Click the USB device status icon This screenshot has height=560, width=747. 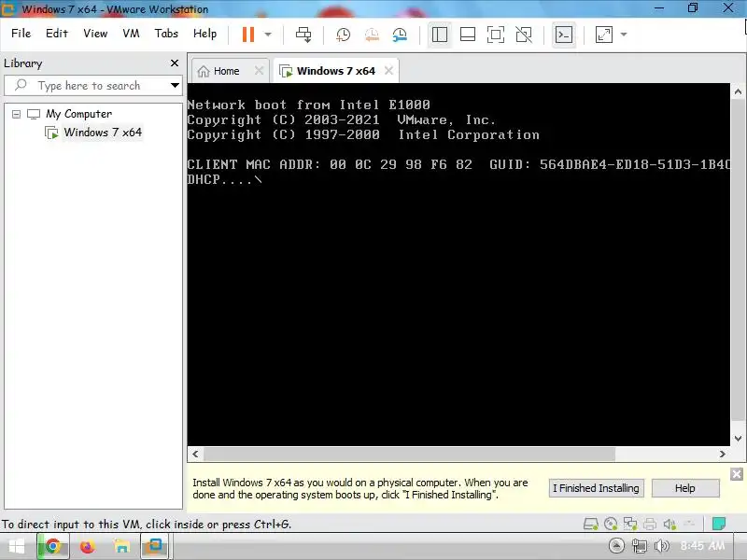pyautogui.click(x=689, y=524)
